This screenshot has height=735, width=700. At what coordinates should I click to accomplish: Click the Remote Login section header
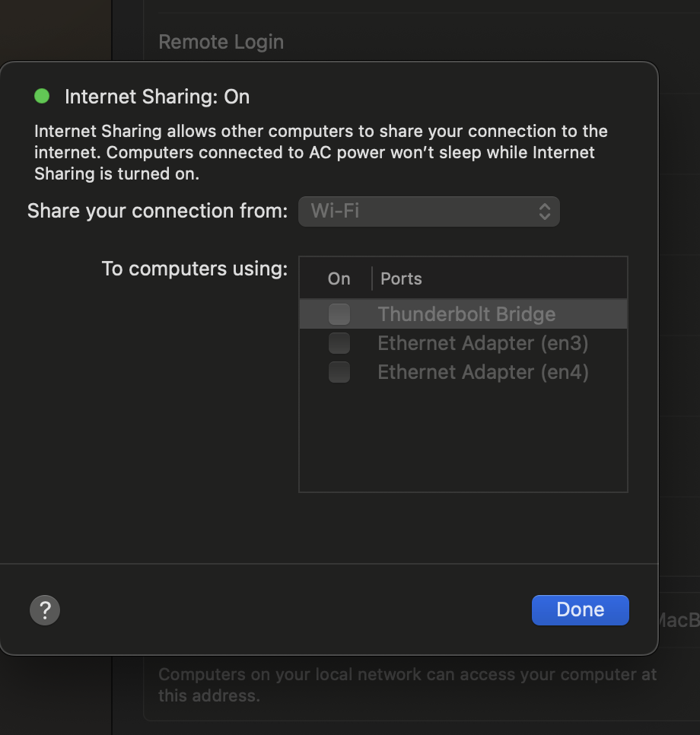[221, 42]
